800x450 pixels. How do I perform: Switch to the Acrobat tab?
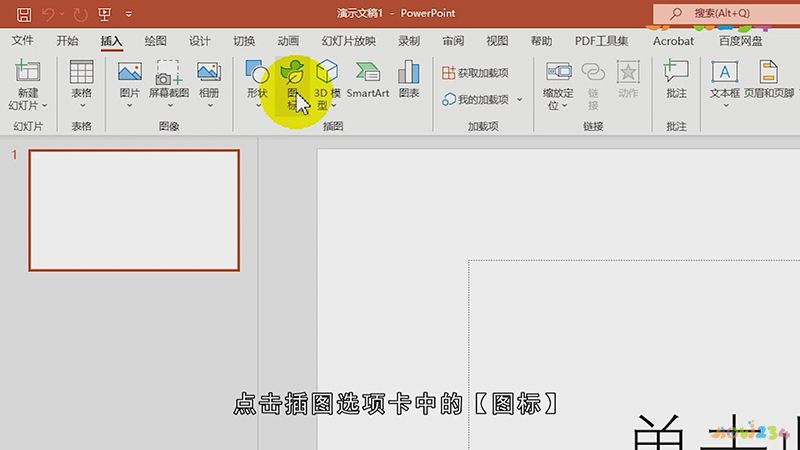[x=673, y=41]
